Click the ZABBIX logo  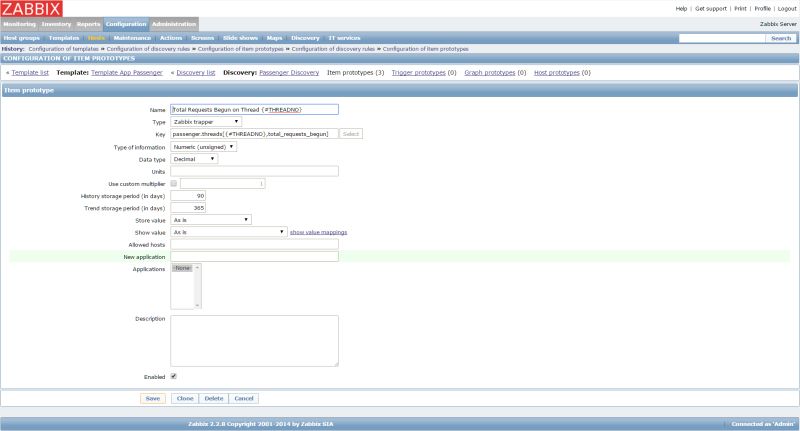32,9
